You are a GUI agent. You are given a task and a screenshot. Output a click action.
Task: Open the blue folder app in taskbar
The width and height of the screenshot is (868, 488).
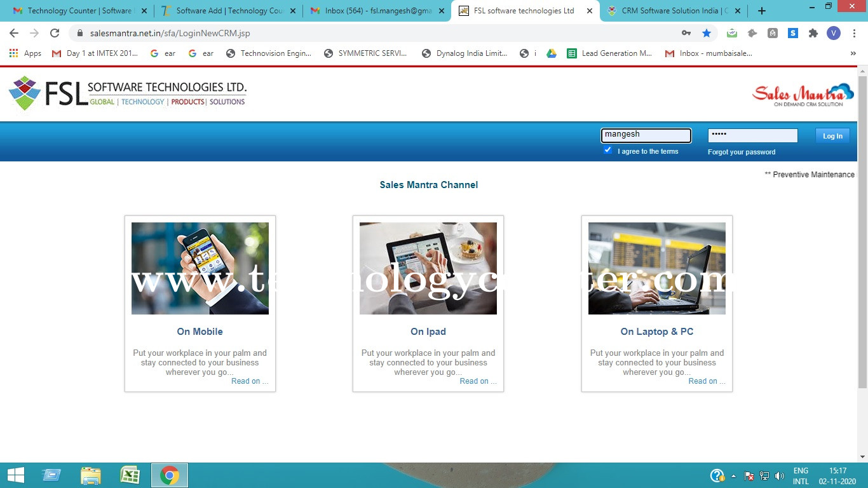[51, 475]
